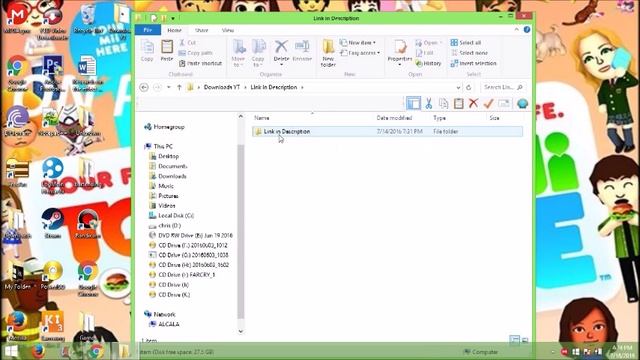The image size is (640, 360).
Task: Select Local Disk (C:) in navigation pane
Action: (x=171, y=216)
